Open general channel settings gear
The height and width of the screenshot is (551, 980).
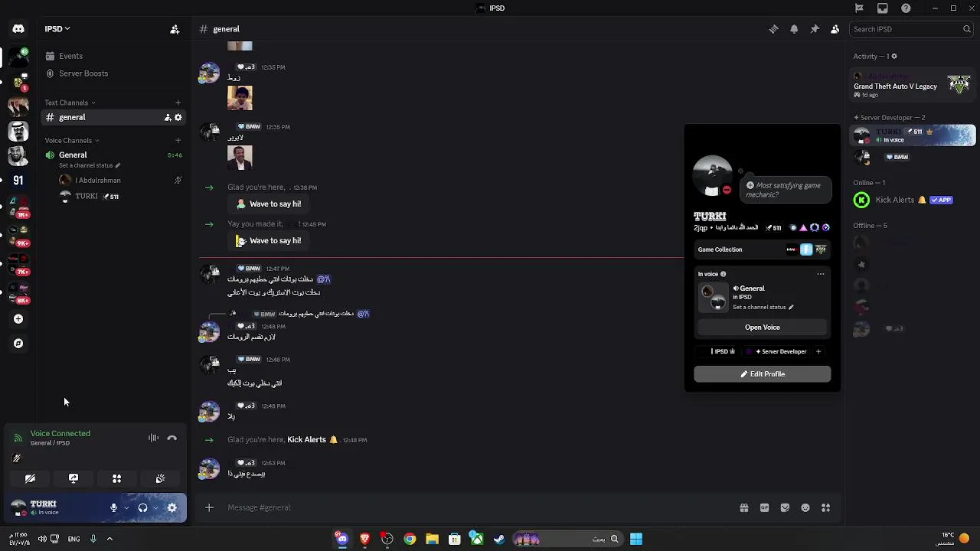click(178, 117)
